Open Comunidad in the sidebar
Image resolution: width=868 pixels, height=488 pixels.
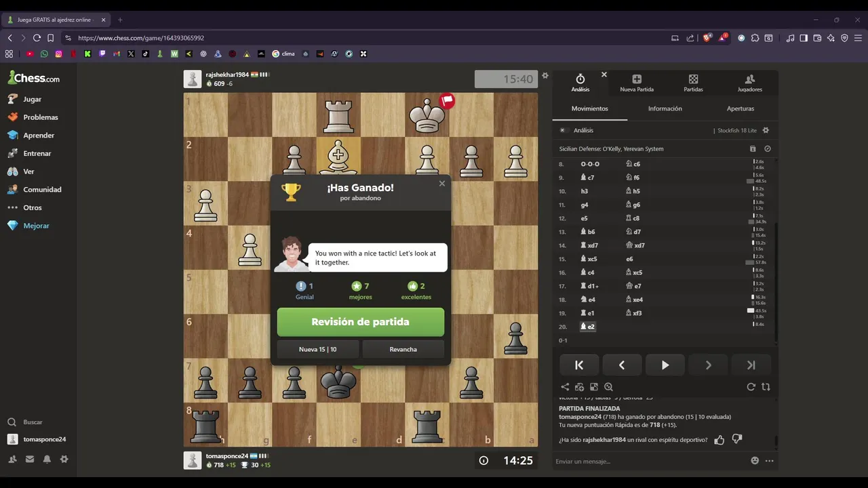[x=35, y=190]
